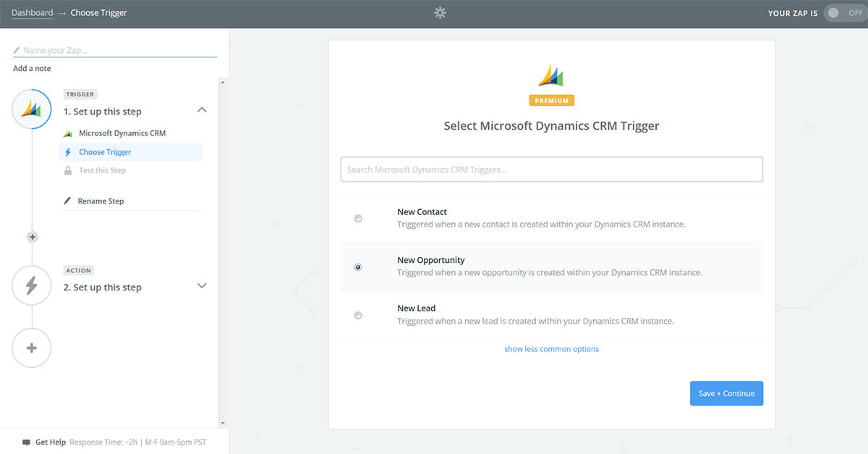Screen dimensions: 868x454
Task: Click the New Opportunity trigger title
Action: click(431, 260)
